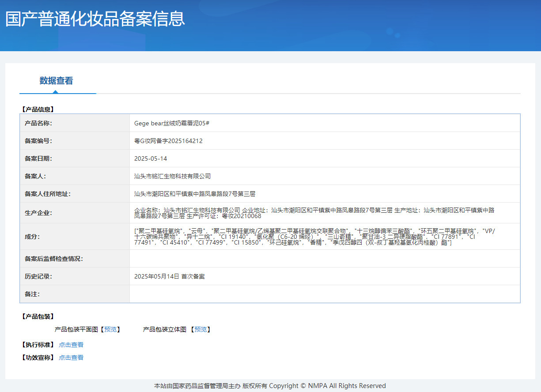Click the 备注 label cell
Viewport: 541px width, 392px height.
[75, 294]
